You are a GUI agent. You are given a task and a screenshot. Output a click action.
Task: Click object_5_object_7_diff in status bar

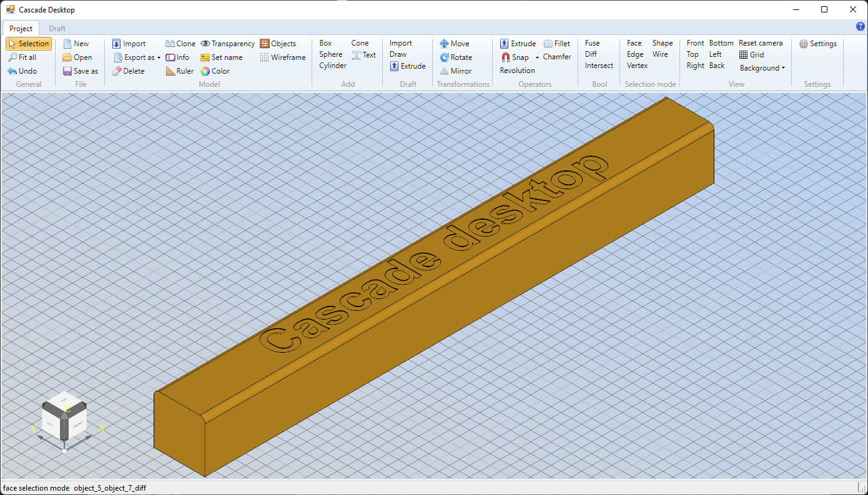pyautogui.click(x=110, y=488)
